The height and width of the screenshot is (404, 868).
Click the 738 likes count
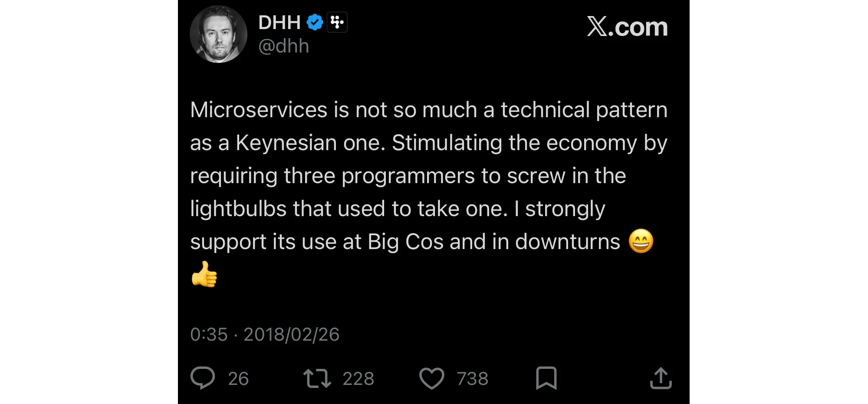coord(472,378)
